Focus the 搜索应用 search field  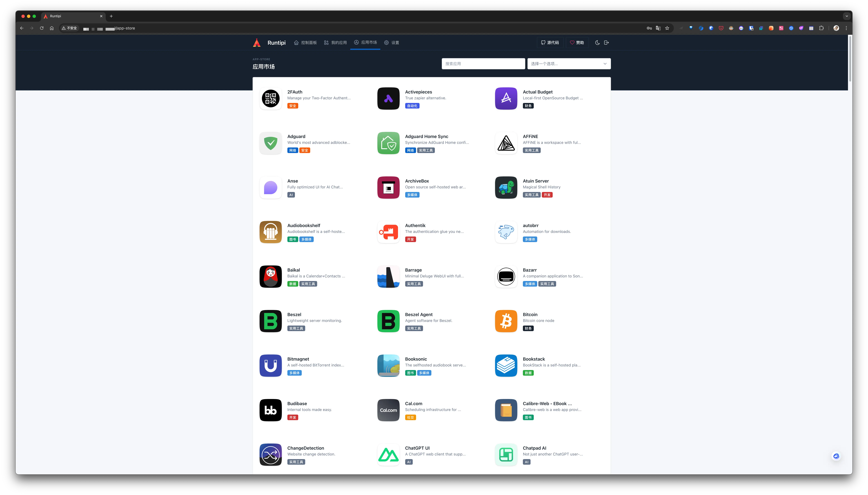[x=483, y=64]
